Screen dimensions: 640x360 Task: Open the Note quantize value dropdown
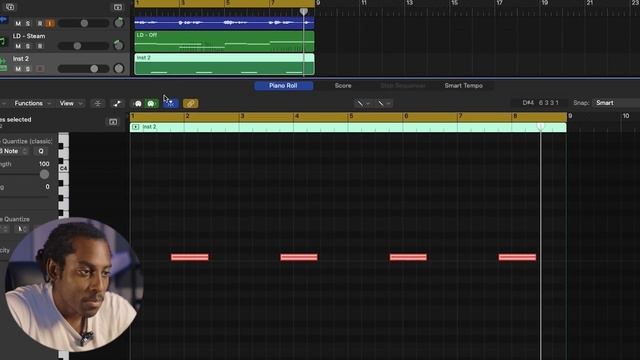pos(14,151)
